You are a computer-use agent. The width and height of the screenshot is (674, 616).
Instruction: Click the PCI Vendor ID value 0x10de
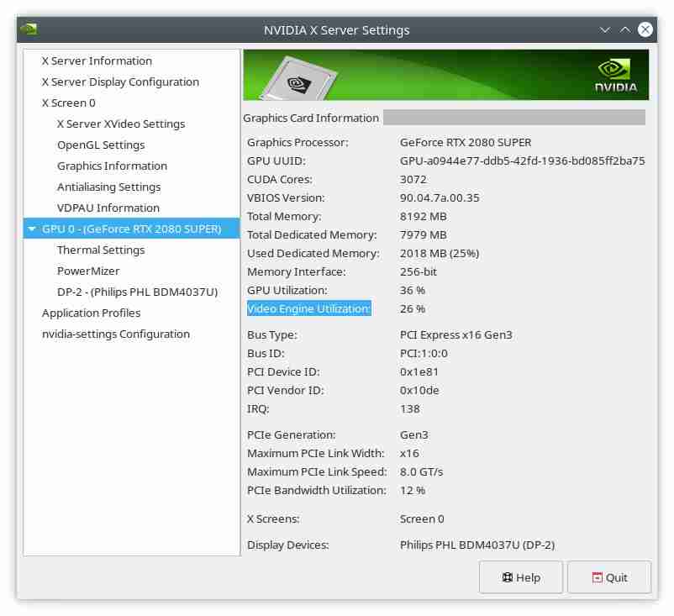point(419,391)
